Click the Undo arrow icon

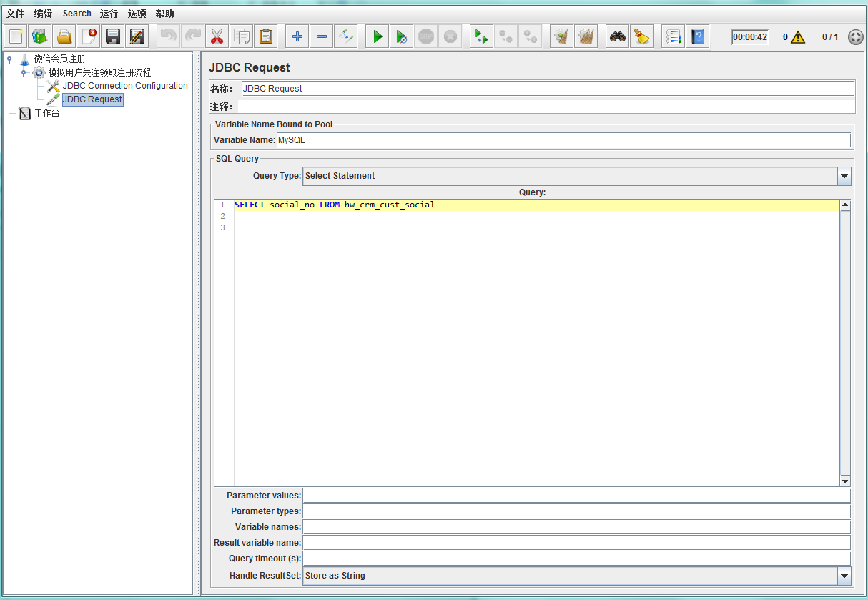[x=168, y=36]
